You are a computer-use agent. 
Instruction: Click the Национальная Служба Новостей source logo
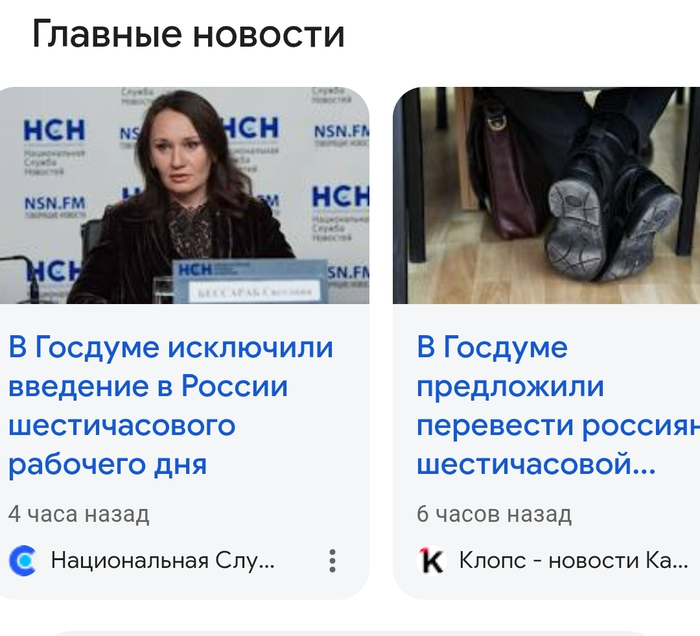(22, 561)
